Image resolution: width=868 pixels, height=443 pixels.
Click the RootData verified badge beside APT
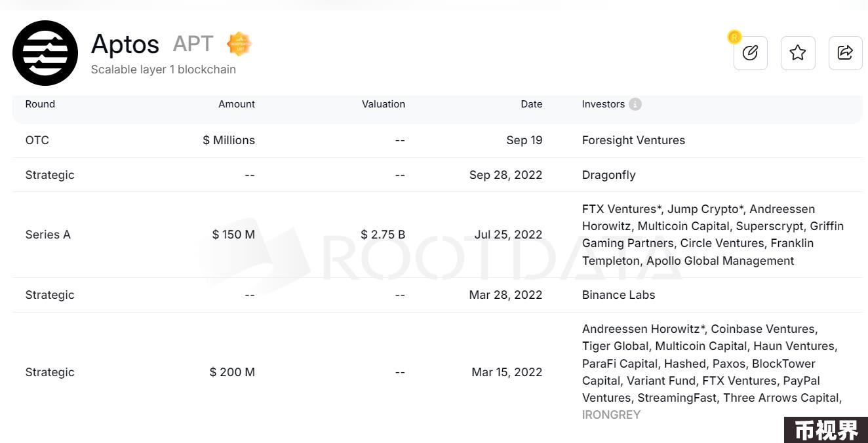point(239,45)
